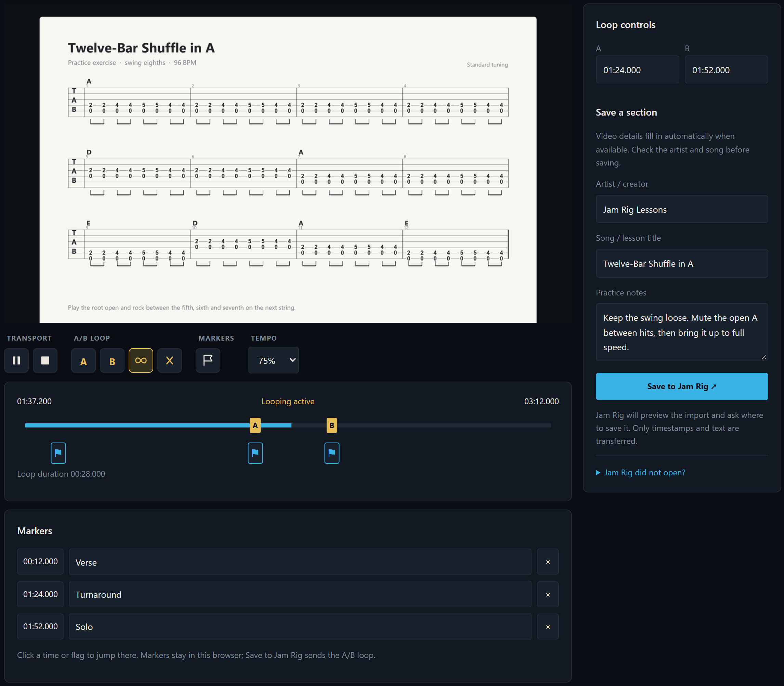784x686 pixels.
Task: Edit the Verse marker name field
Action: click(300, 562)
